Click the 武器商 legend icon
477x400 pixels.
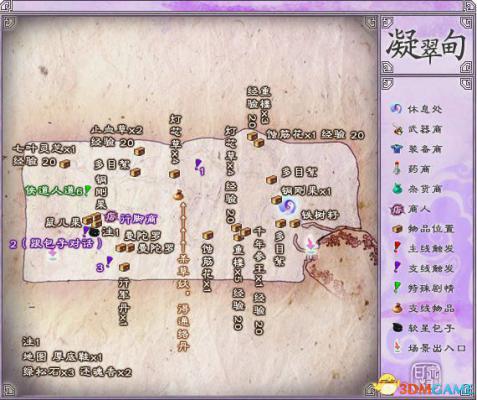click(396, 129)
